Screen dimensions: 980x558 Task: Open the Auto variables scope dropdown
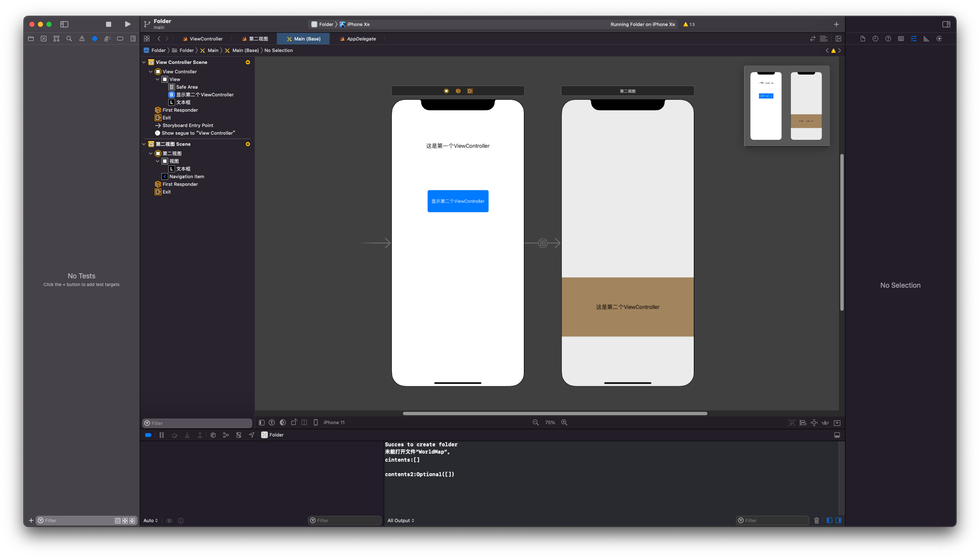click(151, 520)
